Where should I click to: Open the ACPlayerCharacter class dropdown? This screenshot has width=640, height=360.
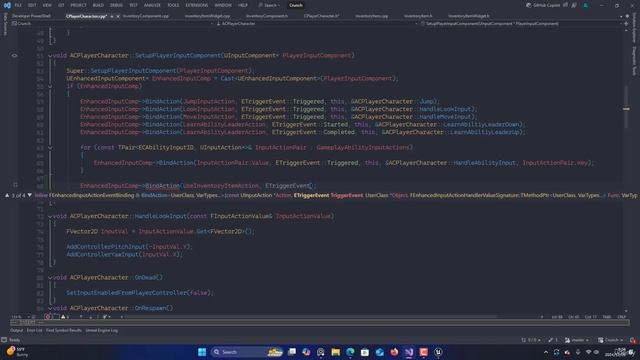tap(316, 24)
